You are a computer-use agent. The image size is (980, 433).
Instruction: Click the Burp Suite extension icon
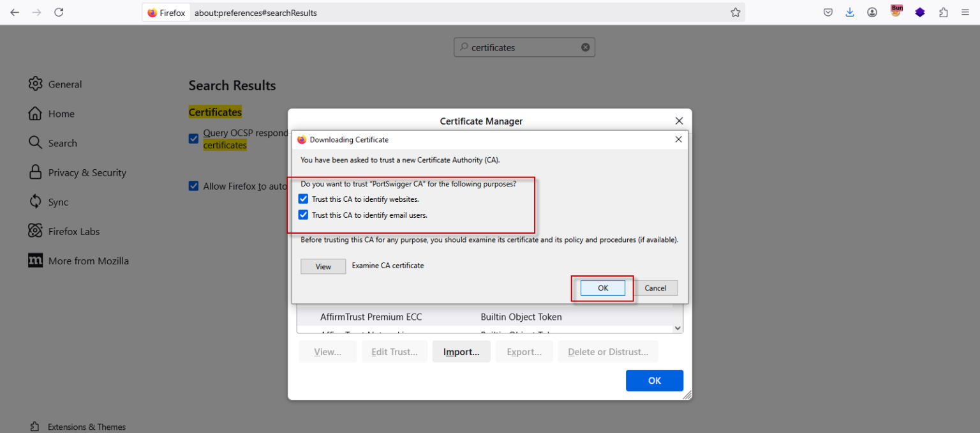[x=896, y=12]
